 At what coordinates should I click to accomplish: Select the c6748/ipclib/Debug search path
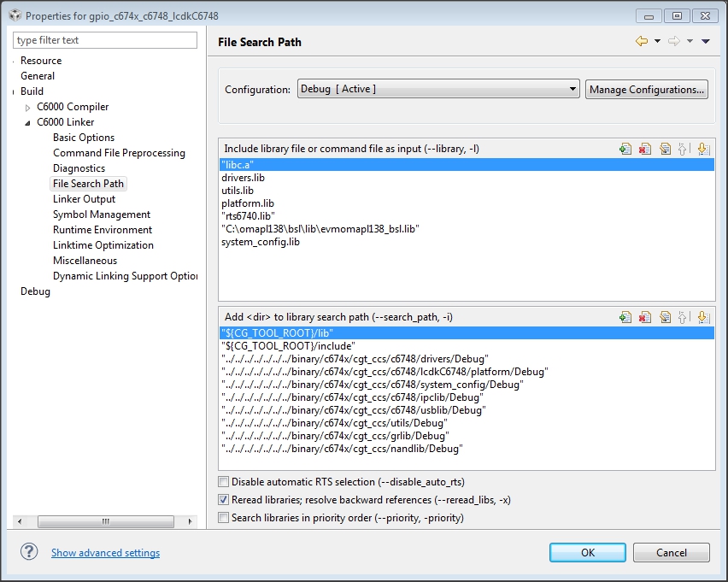point(467,397)
